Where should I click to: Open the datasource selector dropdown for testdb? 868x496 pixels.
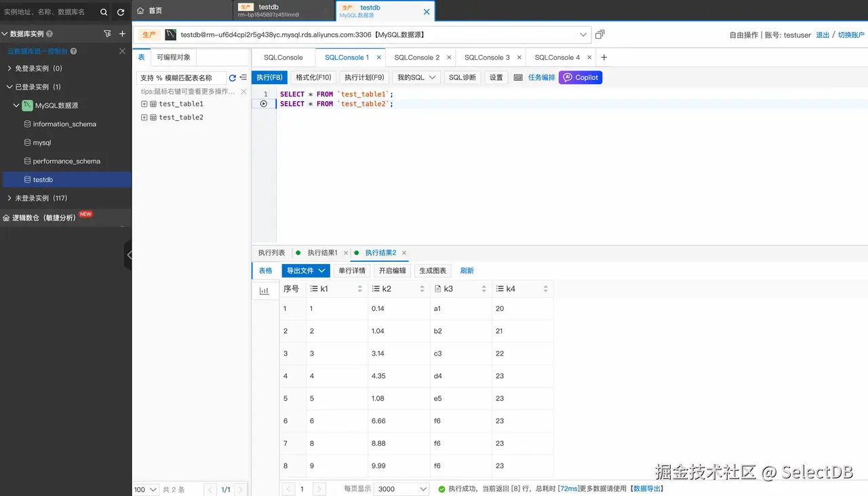(583, 35)
